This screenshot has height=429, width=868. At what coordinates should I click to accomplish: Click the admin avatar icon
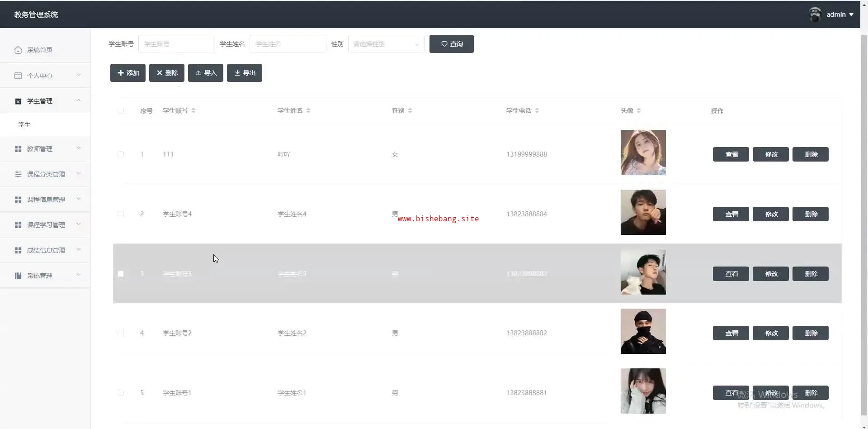[x=815, y=14]
